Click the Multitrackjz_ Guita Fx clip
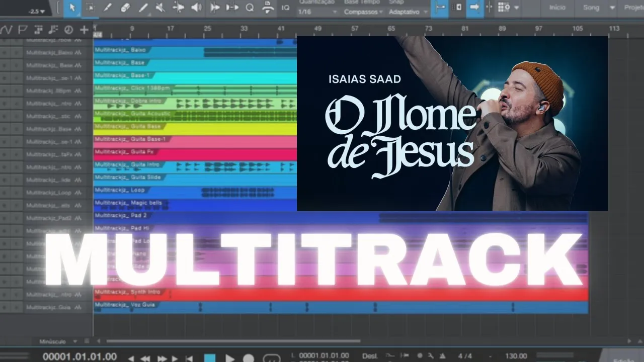The width and height of the screenshot is (644, 362). 195,154
